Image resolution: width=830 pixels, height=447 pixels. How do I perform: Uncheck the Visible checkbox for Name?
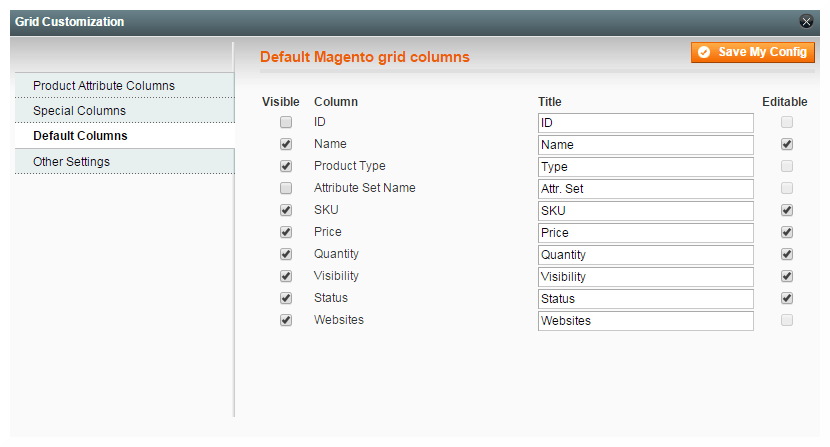[286, 144]
